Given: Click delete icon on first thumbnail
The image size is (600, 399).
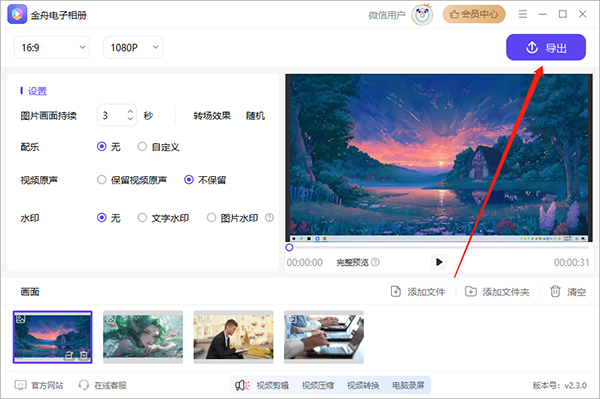Looking at the screenshot, I should click(x=84, y=355).
